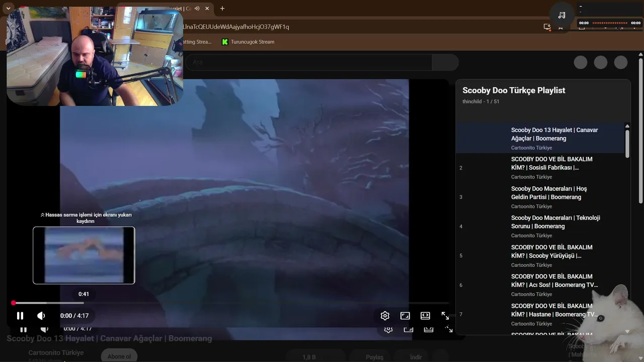Open the Turuncugok Stream bookmark
The image size is (644, 362).
click(x=248, y=42)
